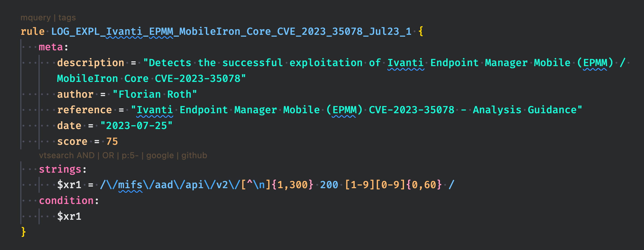Open the google code lens search
Image resolution: width=644 pixels, height=250 pixels.
pyautogui.click(x=160, y=156)
